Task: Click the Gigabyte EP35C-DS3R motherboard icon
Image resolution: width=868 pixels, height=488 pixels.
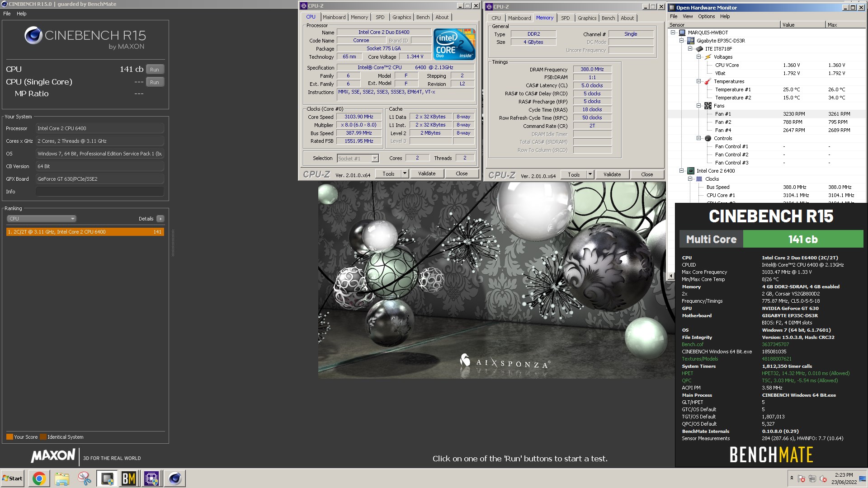Action: (690, 41)
